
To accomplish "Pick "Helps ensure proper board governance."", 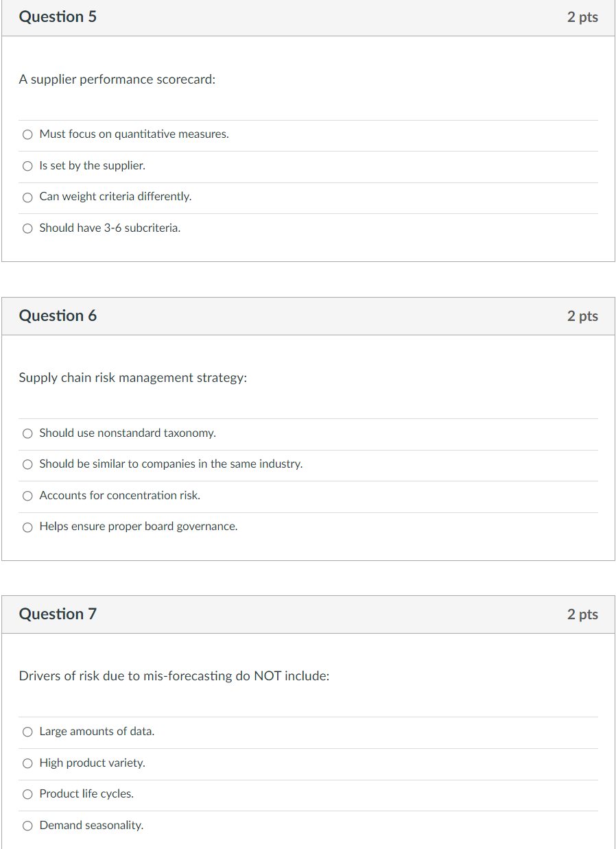I will [x=27, y=527].
